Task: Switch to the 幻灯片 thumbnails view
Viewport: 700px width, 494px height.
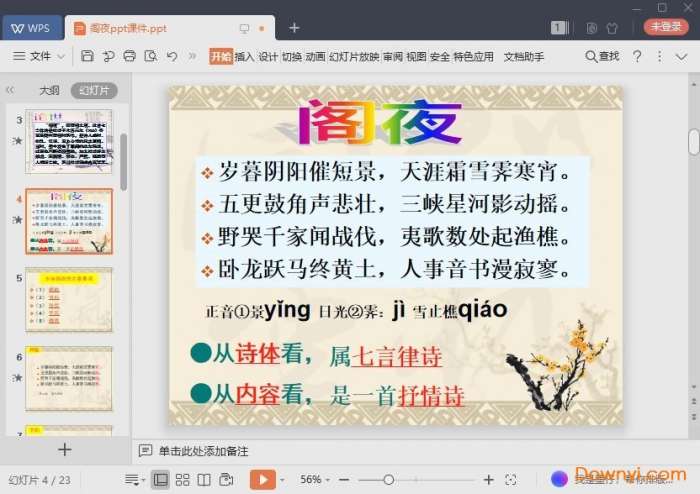Action: point(94,91)
